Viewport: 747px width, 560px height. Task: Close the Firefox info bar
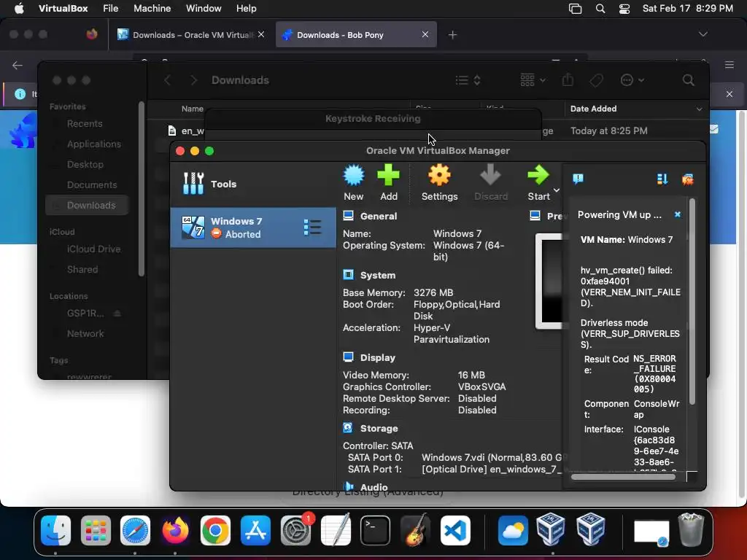(729, 94)
